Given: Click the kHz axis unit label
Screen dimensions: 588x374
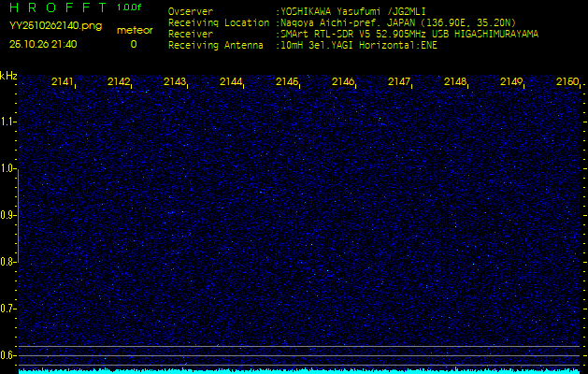Looking at the screenshot, I should 9,75.
